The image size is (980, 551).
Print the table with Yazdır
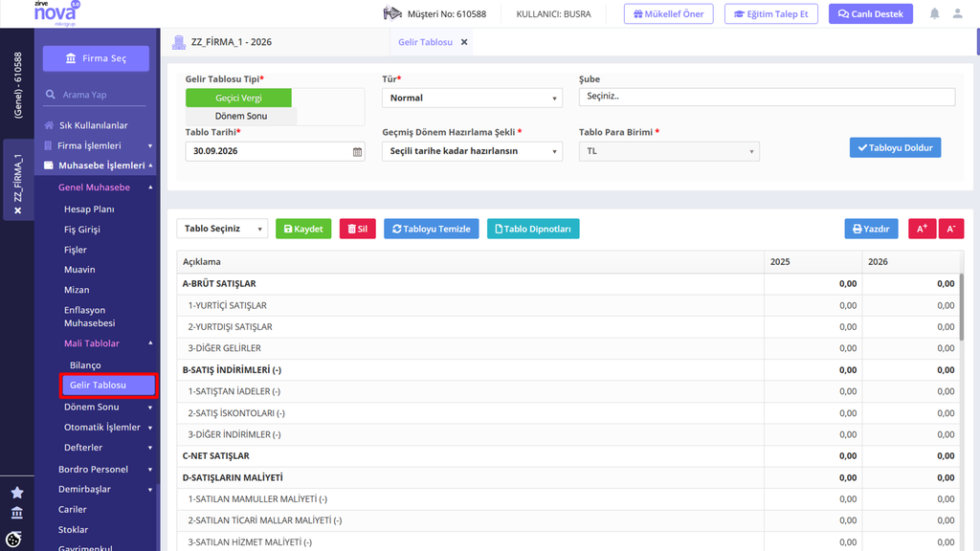[871, 229]
